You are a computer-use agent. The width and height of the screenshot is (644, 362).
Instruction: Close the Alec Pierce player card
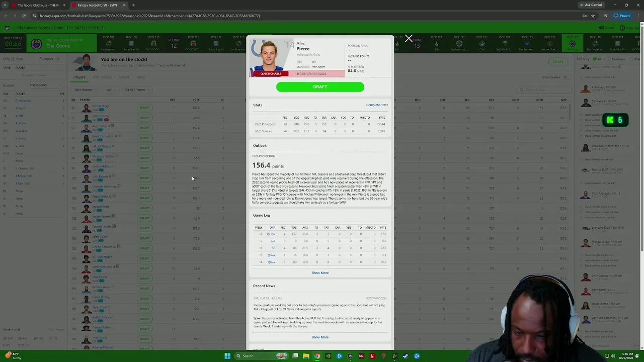409,38
